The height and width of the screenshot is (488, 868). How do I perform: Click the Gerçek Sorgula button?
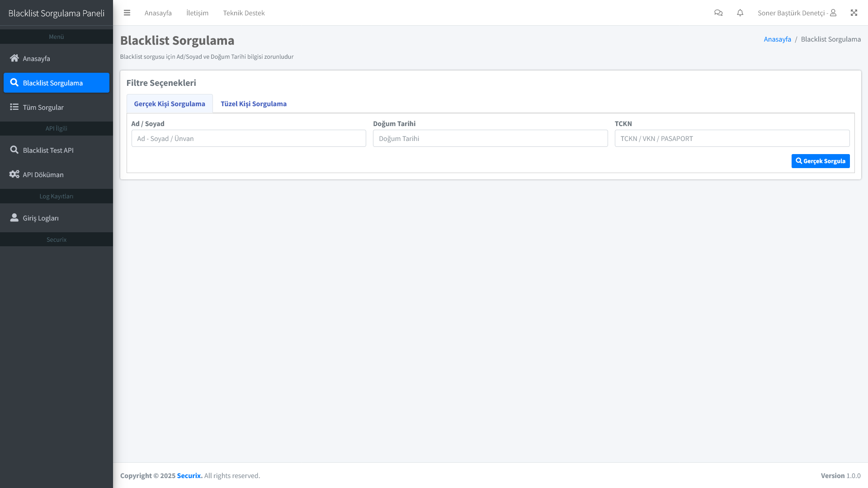821,161
